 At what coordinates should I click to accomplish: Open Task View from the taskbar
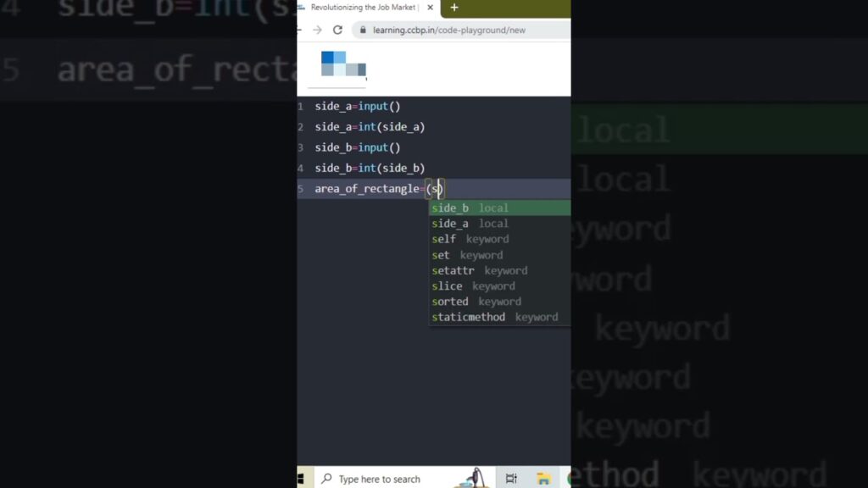[x=511, y=479]
